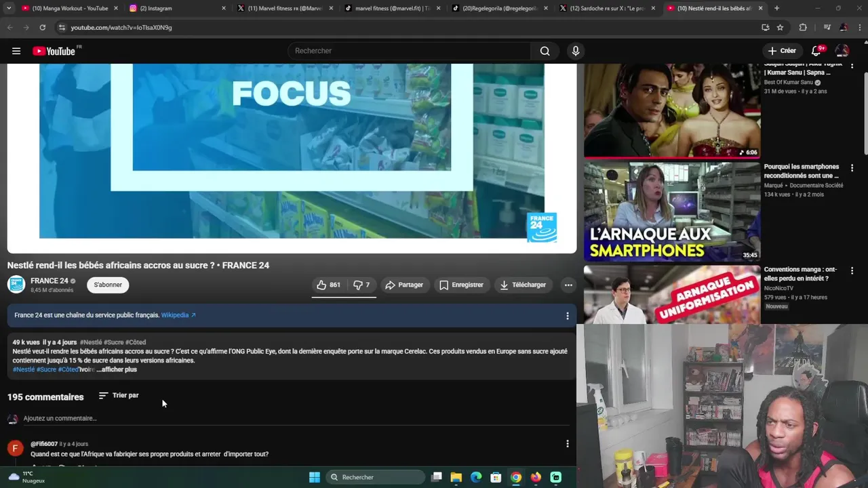The image size is (868, 488).
Task: Expand description with ...afficher plus
Action: 117,369
